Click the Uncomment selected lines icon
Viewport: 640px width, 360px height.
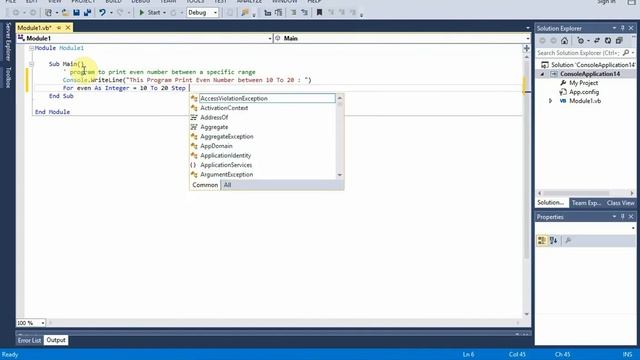click(304, 13)
